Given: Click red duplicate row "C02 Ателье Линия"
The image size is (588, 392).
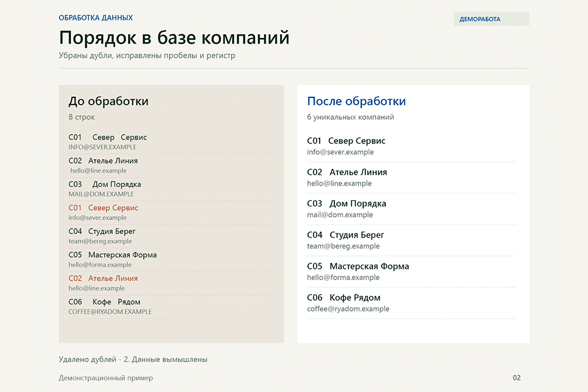Looking at the screenshot, I should tap(103, 278).
